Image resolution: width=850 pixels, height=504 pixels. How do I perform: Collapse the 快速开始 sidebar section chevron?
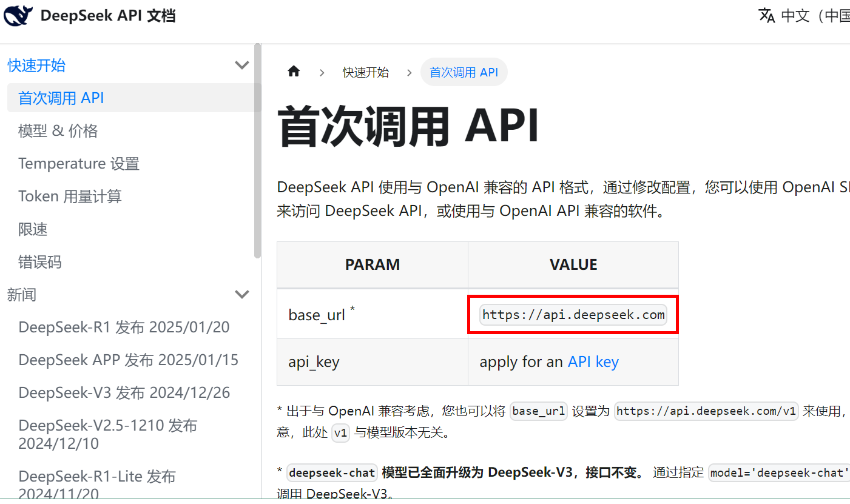point(242,66)
